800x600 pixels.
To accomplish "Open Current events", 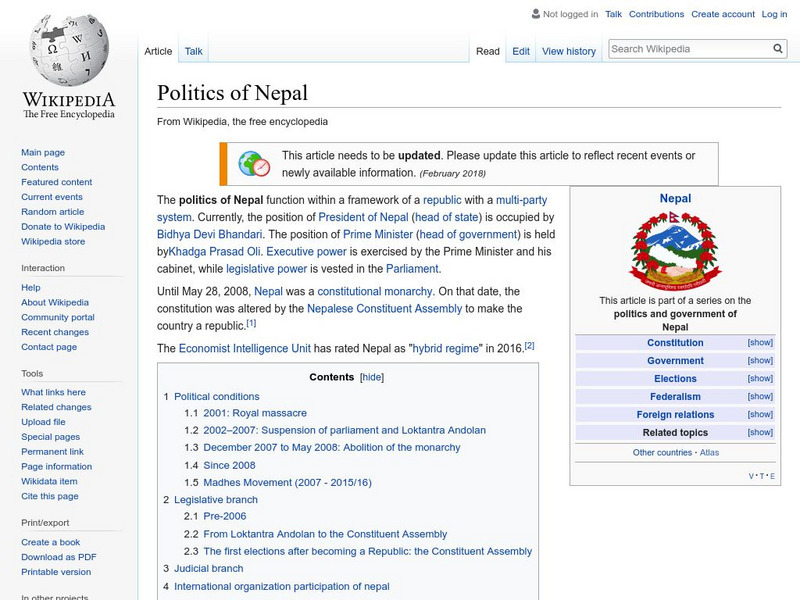I will pos(52,196).
